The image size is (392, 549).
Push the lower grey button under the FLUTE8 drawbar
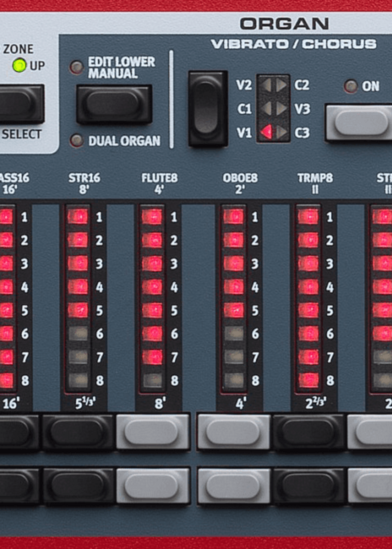tap(153, 485)
